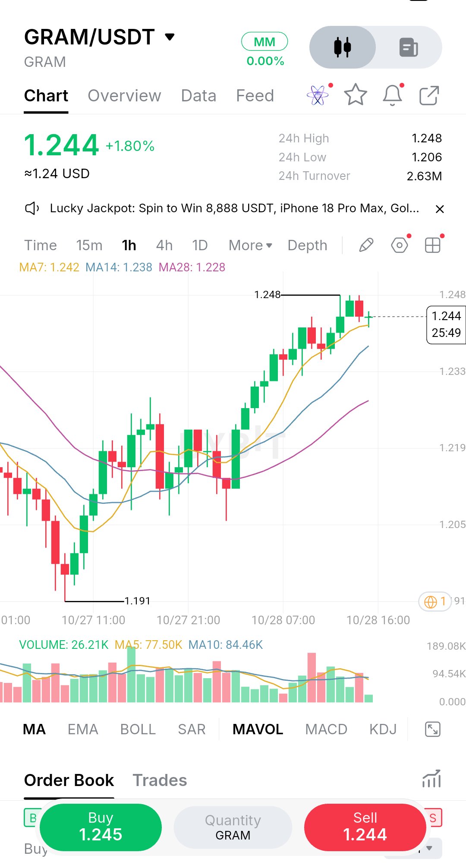
Task: Select the 4h timeframe
Action: [x=164, y=245]
